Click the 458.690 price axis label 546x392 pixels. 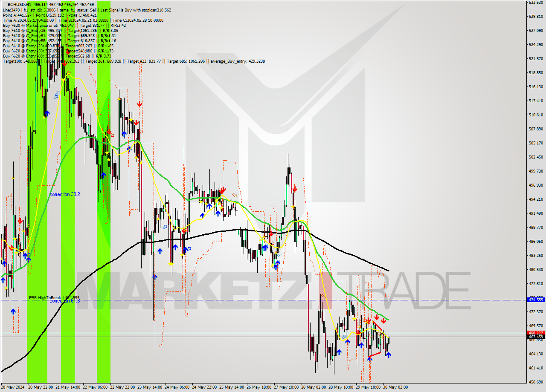pos(535,382)
